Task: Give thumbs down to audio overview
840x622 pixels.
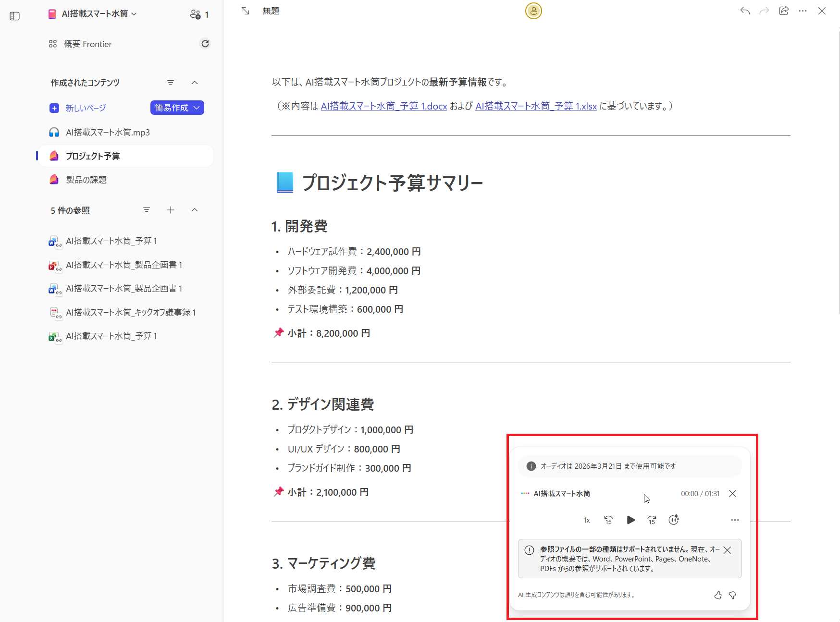Action: pyautogui.click(x=732, y=595)
